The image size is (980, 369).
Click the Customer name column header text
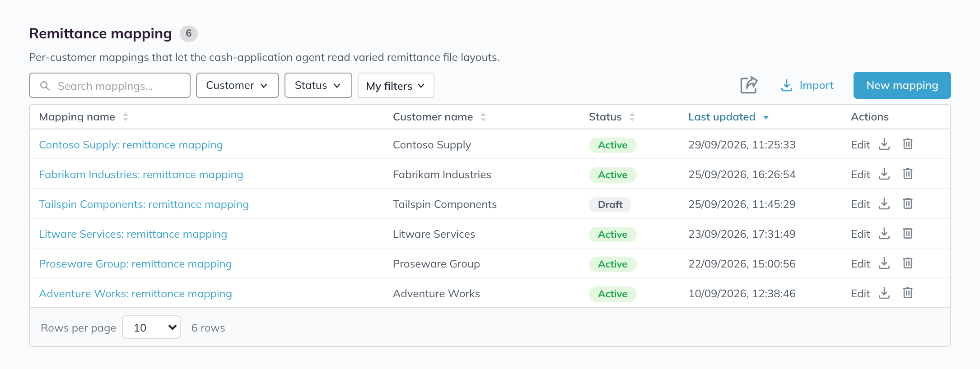[433, 117]
